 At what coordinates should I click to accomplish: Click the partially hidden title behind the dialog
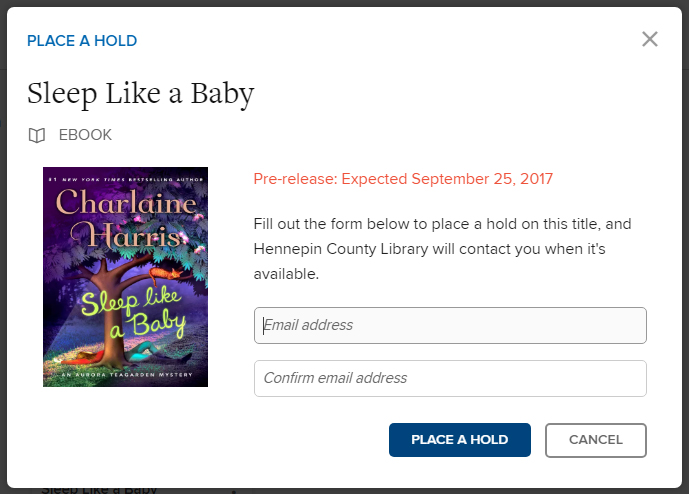[x=99, y=490]
